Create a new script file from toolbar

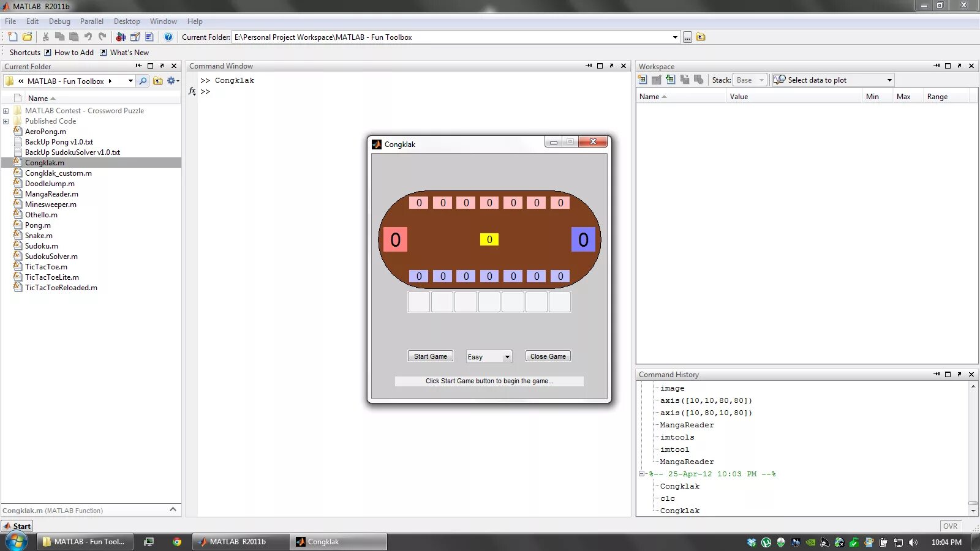13,37
